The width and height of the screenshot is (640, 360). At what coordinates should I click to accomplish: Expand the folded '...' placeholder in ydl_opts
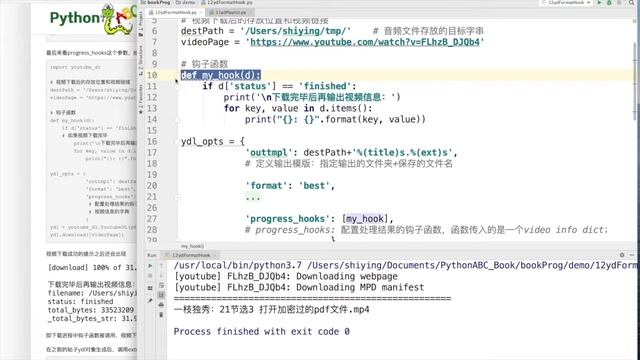[x=253, y=198]
